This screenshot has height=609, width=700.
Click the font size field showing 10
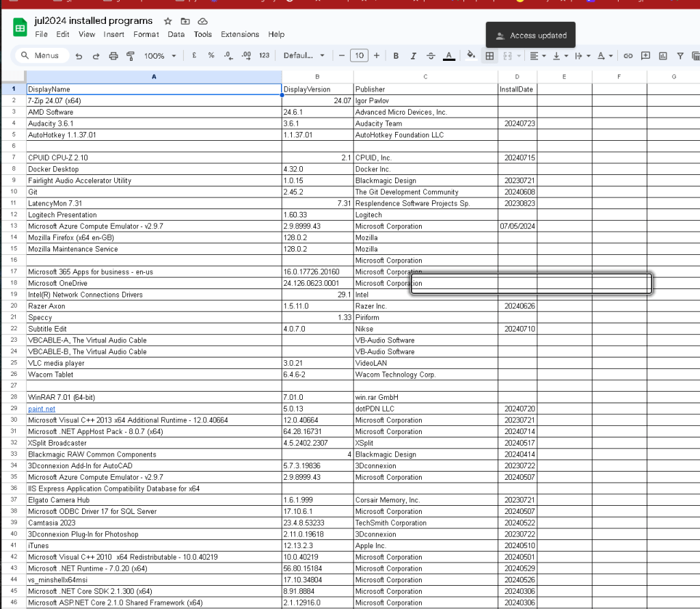click(360, 55)
